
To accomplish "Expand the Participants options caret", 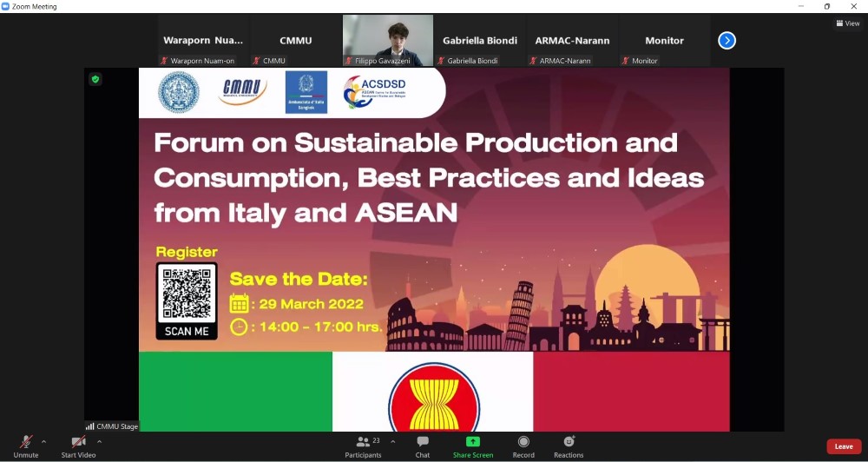I will (x=392, y=441).
